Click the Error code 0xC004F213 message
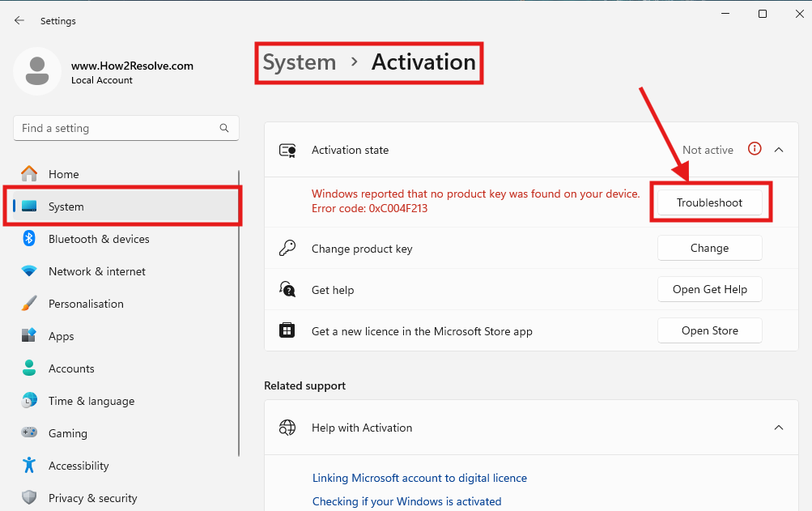This screenshot has height=511, width=812. [x=370, y=208]
